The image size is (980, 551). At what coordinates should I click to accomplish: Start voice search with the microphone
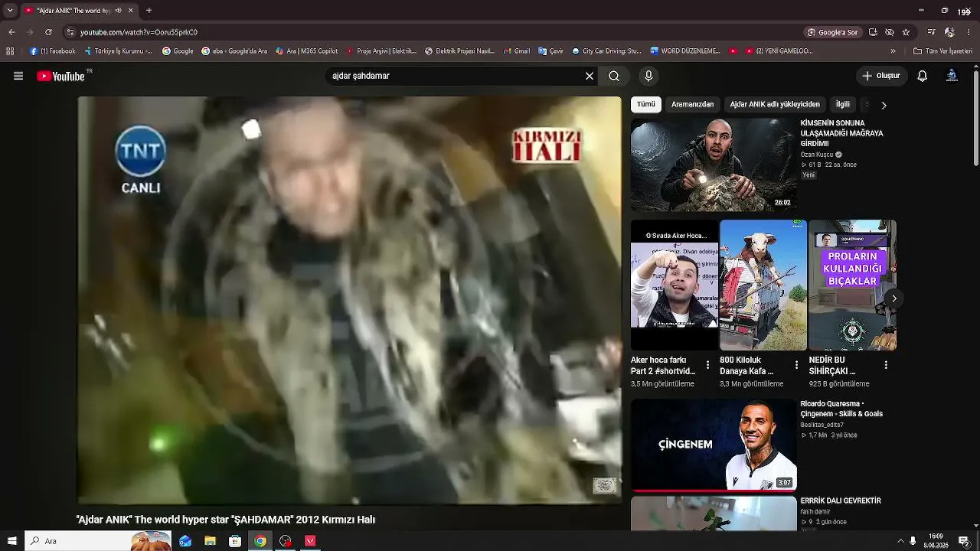tap(648, 76)
